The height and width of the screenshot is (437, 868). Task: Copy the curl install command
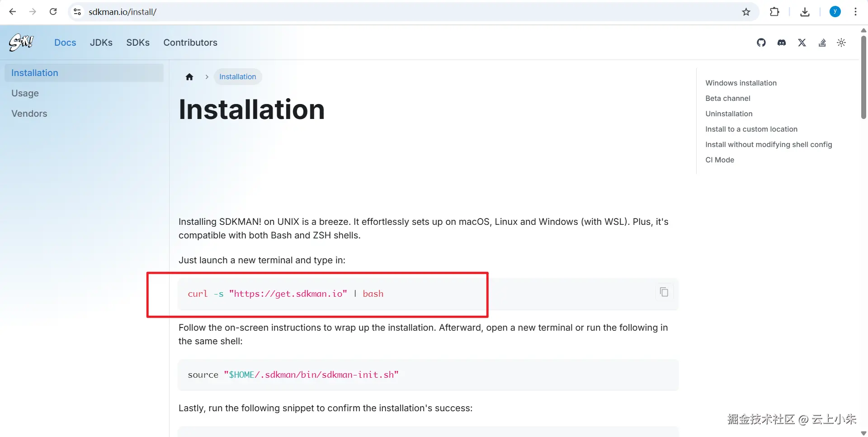point(664,292)
